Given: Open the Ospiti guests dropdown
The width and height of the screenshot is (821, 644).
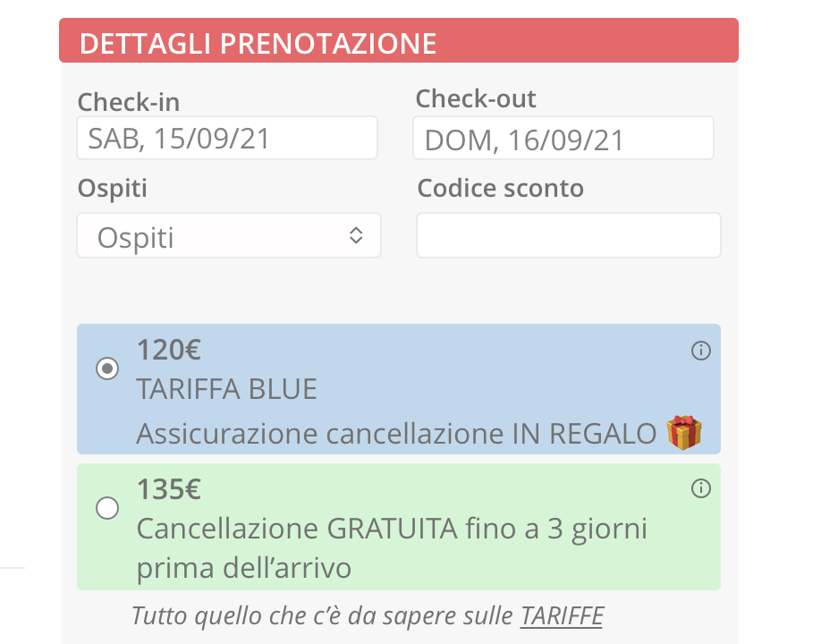Looking at the screenshot, I should click(229, 235).
